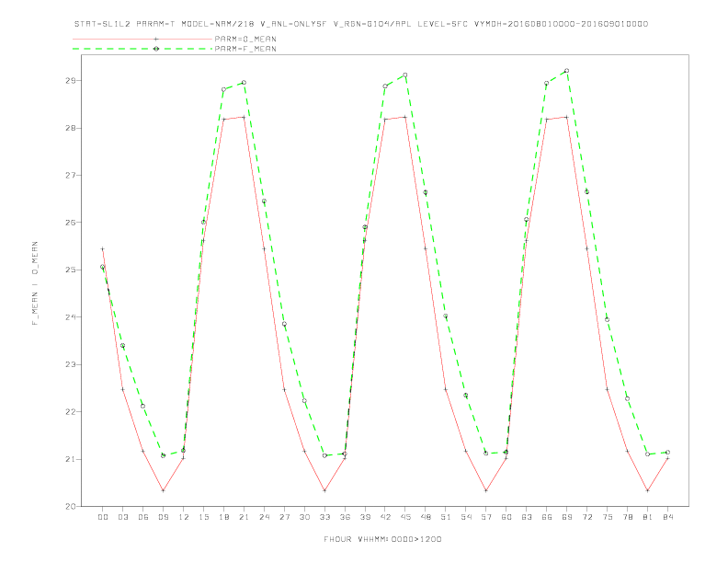Click x-axis forecast hour label 63

click(x=527, y=517)
